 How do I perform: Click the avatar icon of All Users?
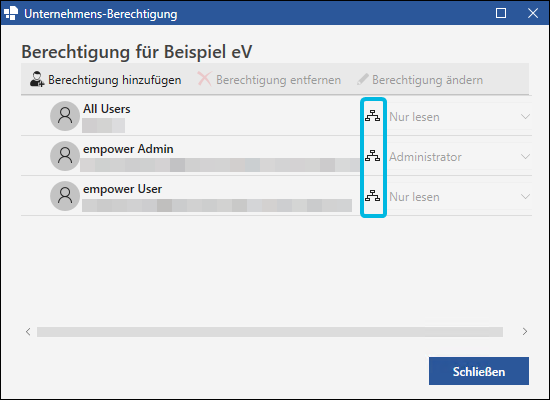coord(65,116)
